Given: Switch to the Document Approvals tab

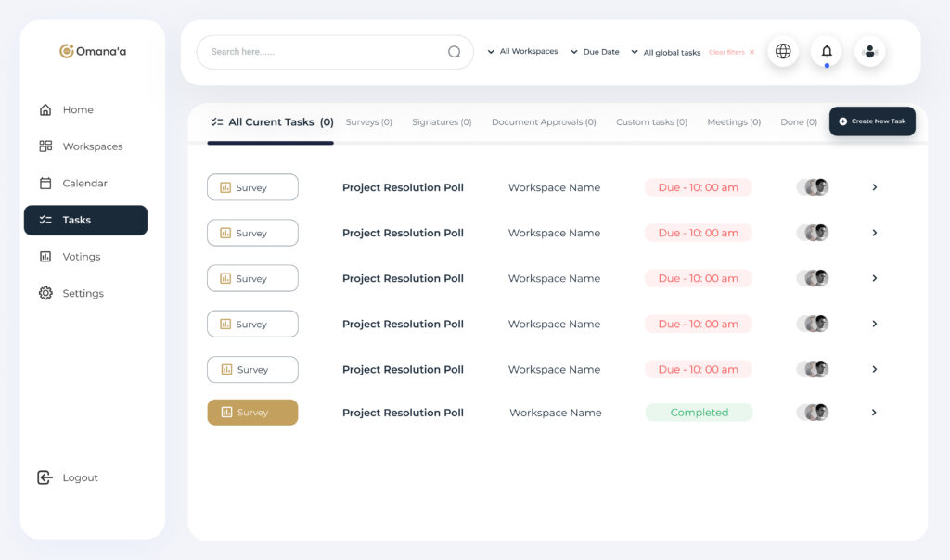Looking at the screenshot, I should (x=544, y=122).
